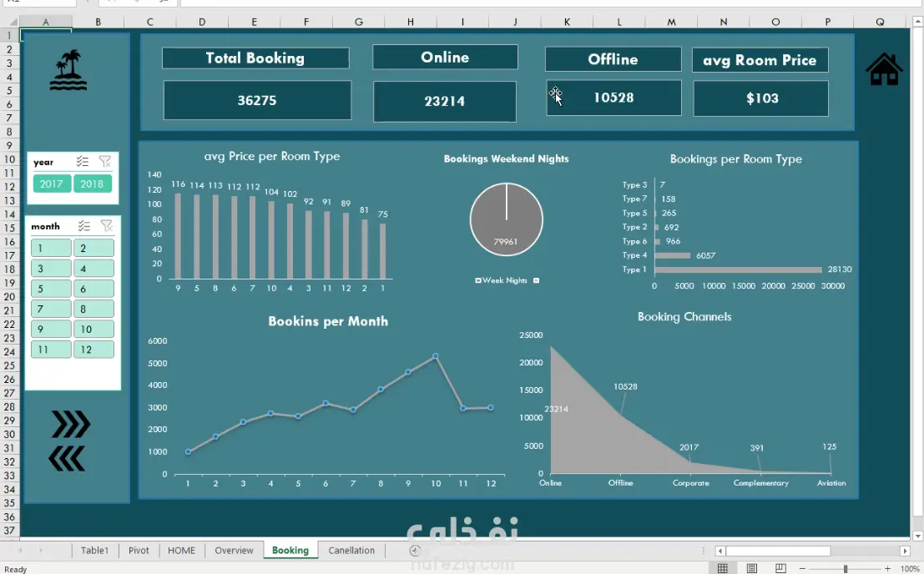Switch to Page Layout view
Image resolution: width=924 pixels, height=574 pixels.
[752, 568]
